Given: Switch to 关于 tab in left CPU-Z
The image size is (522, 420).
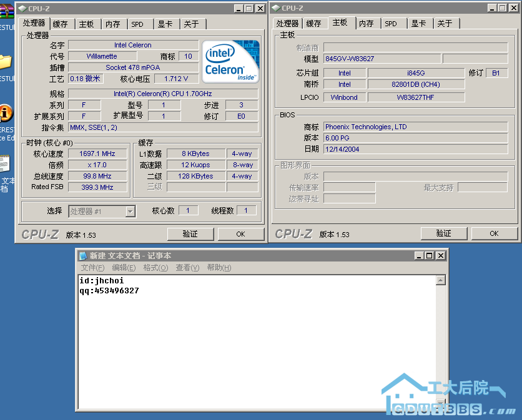Looking at the screenshot, I should [x=192, y=24].
